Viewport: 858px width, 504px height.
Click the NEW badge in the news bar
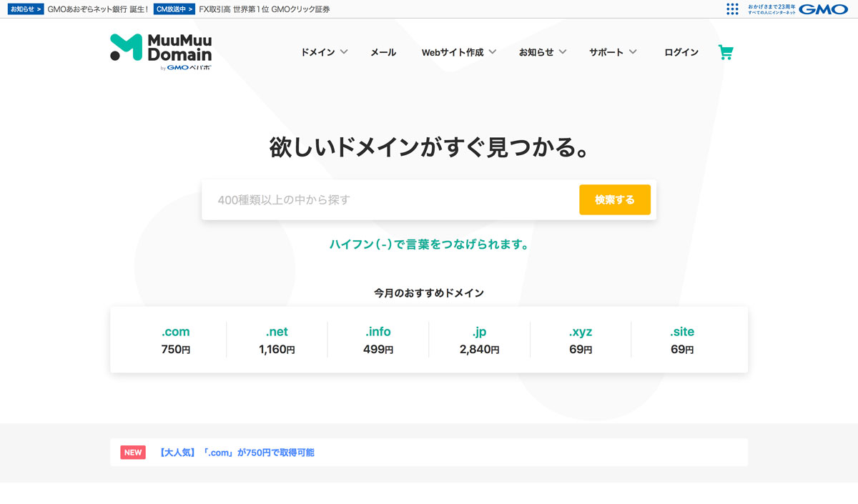(x=133, y=453)
